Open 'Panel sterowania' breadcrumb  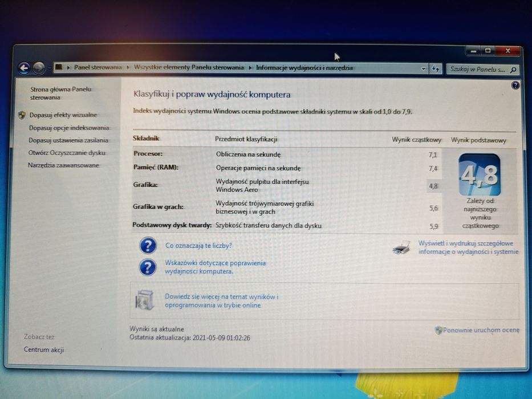[x=98, y=67]
